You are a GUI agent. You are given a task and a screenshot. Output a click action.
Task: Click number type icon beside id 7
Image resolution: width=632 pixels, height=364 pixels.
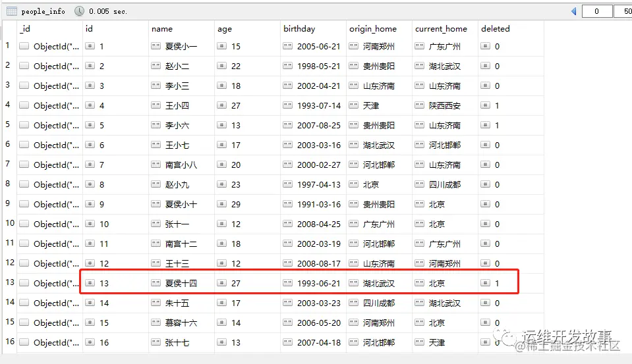[90, 165]
